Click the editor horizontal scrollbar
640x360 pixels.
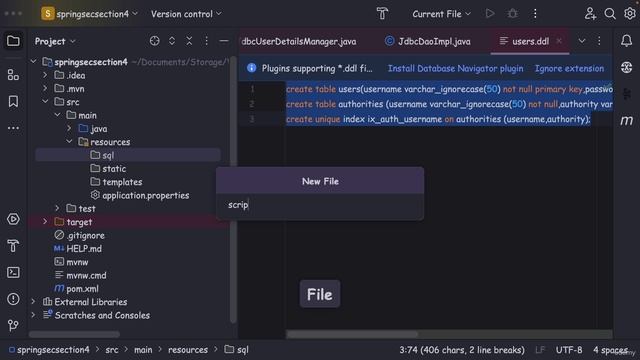tap(352, 334)
